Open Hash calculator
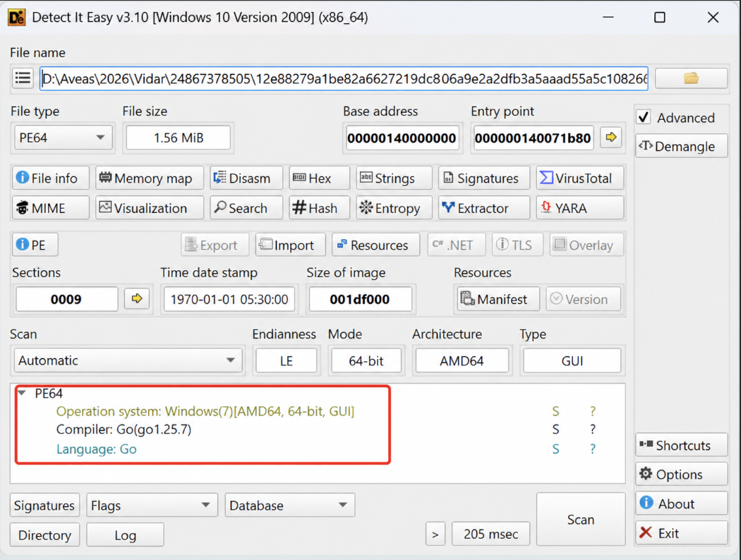Screen dimensions: 741x560 click(x=320, y=208)
